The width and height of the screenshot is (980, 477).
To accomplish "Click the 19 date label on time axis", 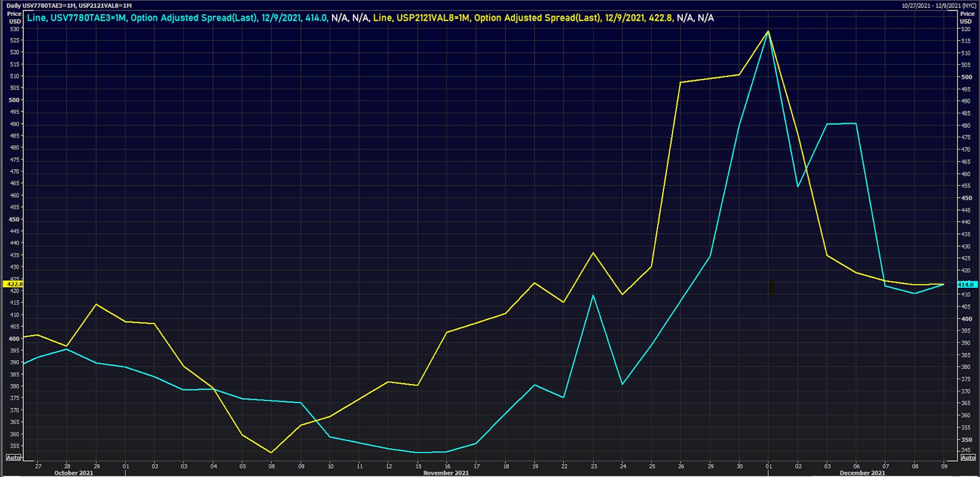I will (x=535, y=467).
